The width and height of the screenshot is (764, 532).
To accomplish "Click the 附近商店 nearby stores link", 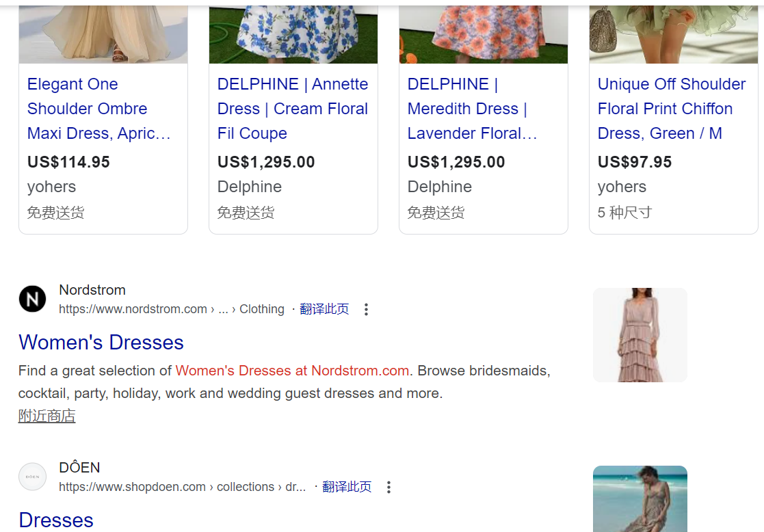I will pyautogui.click(x=47, y=416).
